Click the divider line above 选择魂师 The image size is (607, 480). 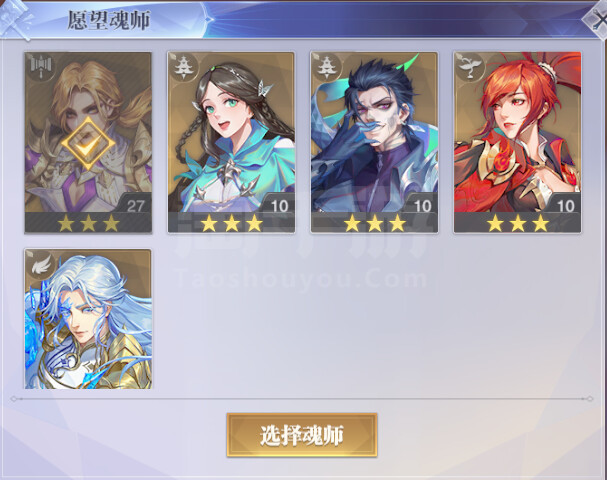tap(302, 398)
